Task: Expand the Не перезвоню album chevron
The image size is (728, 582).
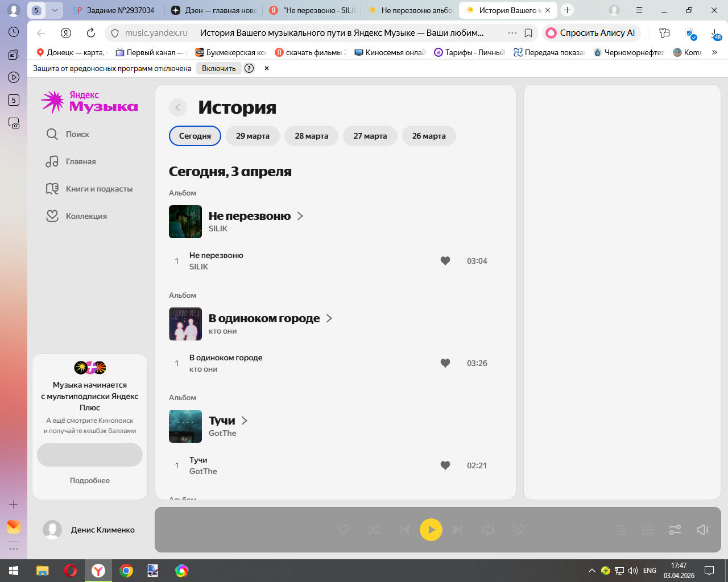Action: [x=300, y=216]
